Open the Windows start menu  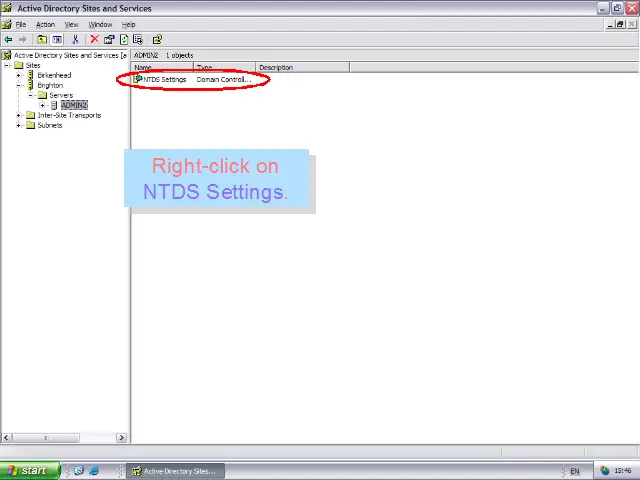click(x=30, y=471)
